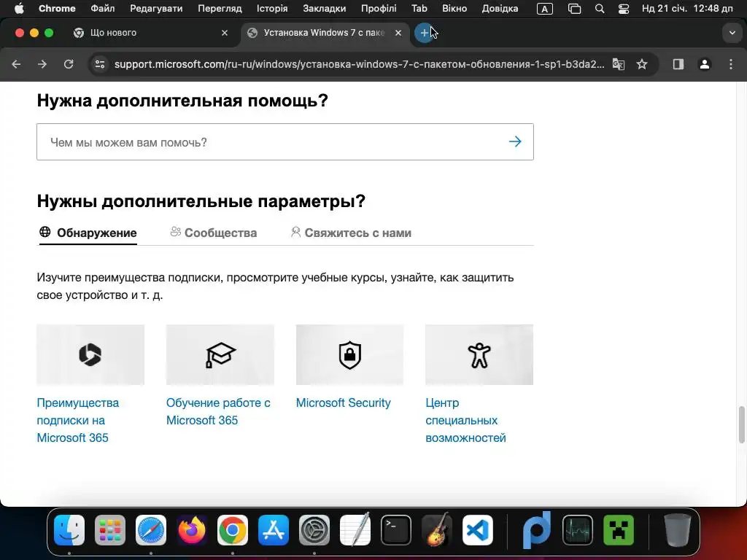Go back to previous page arrow
This screenshot has height=560, width=747.
coord(16,64)
